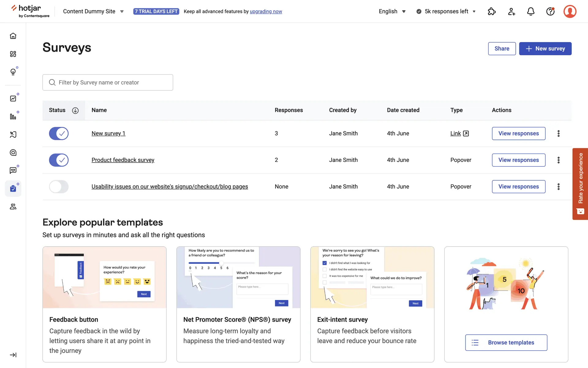Viewport: 588px width, 368px height.
Task: Click the invite team member icon
Action: tap(511, 12)
